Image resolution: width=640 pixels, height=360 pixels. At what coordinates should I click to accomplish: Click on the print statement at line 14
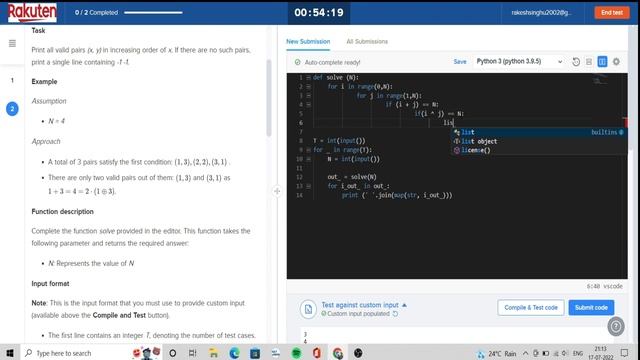pos(397,195)
